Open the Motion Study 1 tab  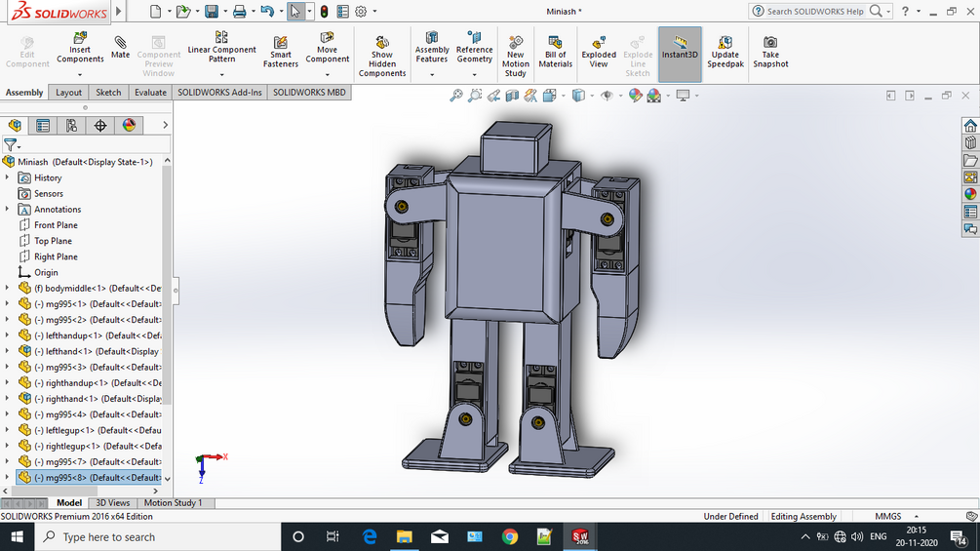click(x=174, y=503)
